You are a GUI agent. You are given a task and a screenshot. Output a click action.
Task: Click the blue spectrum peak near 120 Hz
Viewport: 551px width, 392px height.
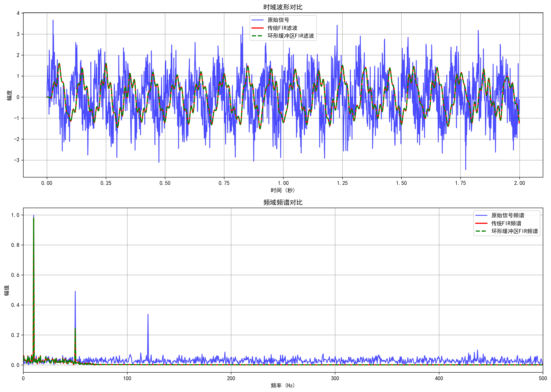[x=148, y=315]
